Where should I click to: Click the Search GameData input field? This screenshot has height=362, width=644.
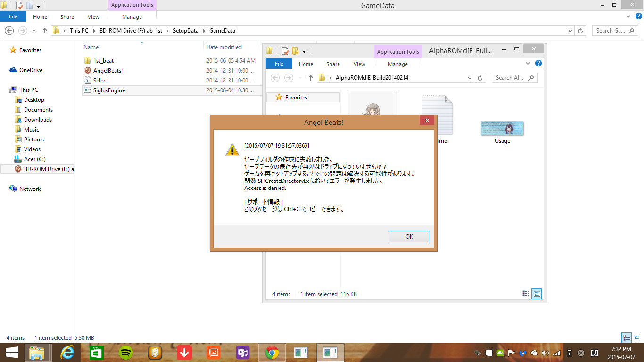615,31
